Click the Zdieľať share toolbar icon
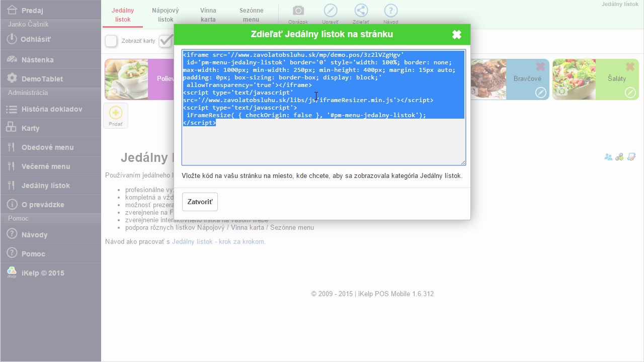This screenshot has width=644, height=362. pos(361,11)
